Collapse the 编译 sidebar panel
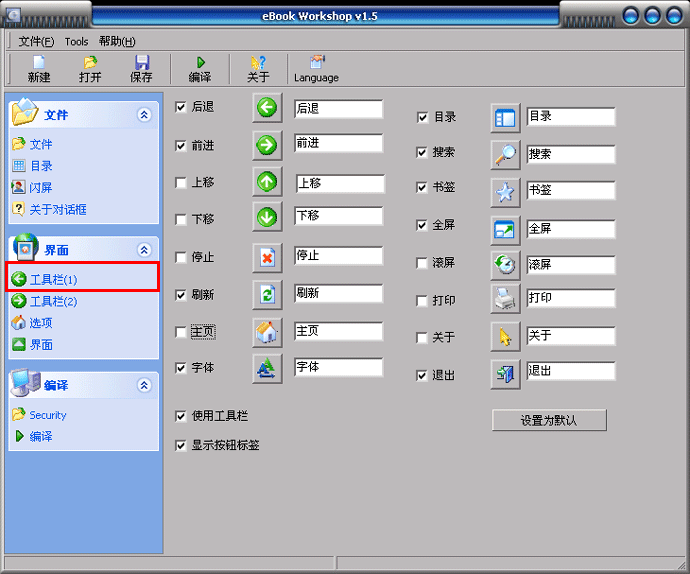The height and width of the screenshot is (574, 690). click(x=144, y=385)
